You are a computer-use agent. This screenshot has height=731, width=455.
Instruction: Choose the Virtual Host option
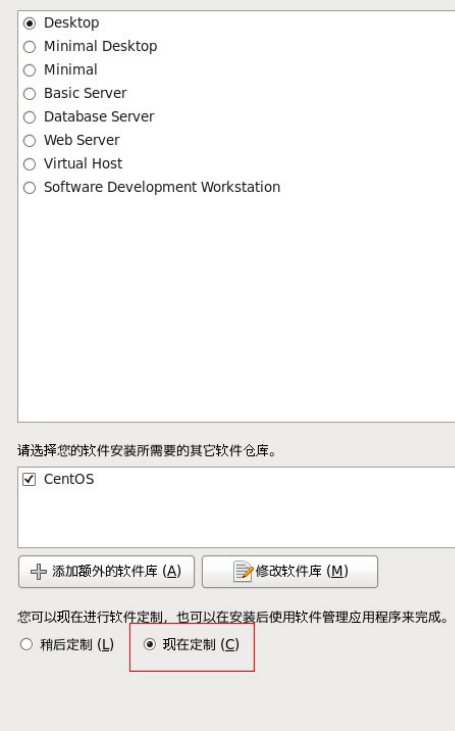tap(29, 164)
